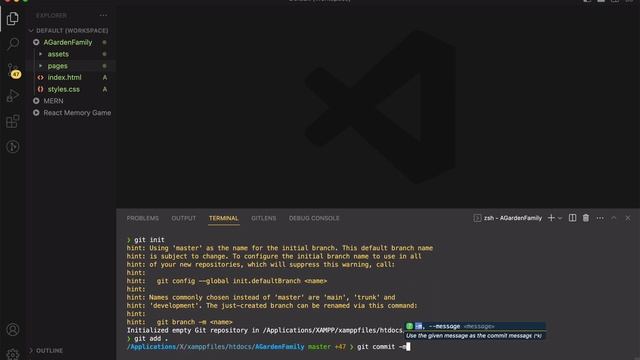Image resolution: width=640 pixels, height=360 pixels.
Task: Expand the React Memory Game folder
Action: tap(77, 113)
